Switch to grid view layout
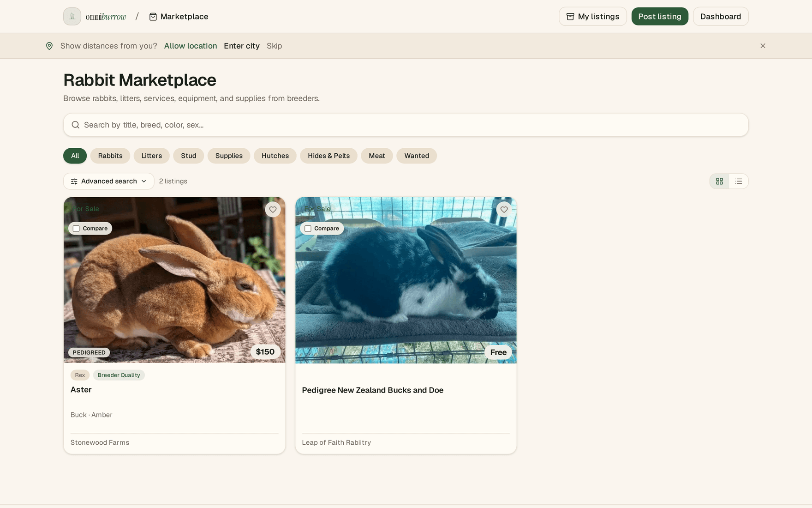This screenshot has height=508, width=812. [x=719, y=181]
